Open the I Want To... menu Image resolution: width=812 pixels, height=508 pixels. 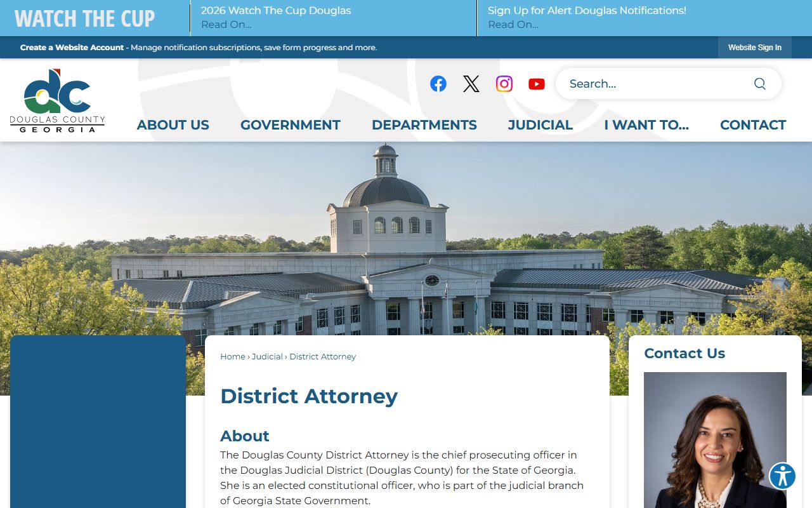(646, 125)
